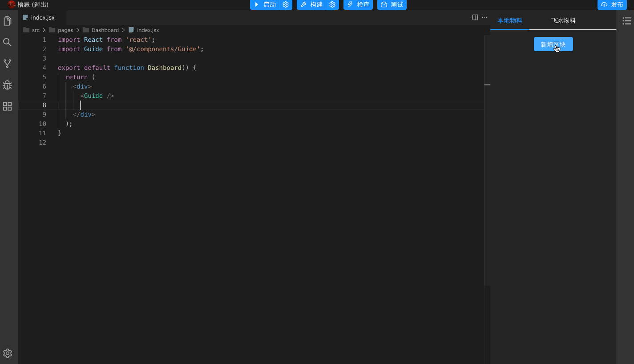Viewport: 634px width, 364px height.
Task: Click the 检查 check button
Action: click(x=358, y=4)
